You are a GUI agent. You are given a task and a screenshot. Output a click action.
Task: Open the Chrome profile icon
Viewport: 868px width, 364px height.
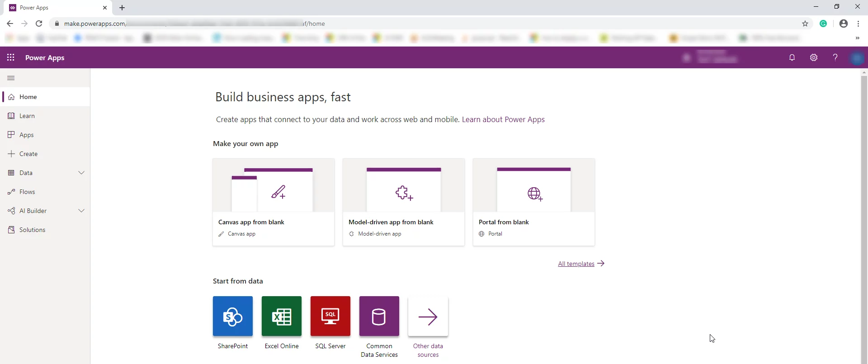844,24
